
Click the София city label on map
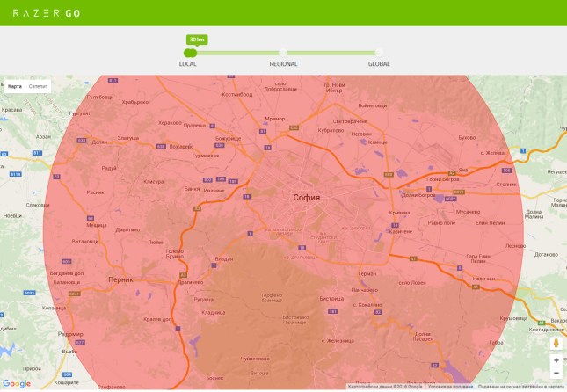[307, 199]
